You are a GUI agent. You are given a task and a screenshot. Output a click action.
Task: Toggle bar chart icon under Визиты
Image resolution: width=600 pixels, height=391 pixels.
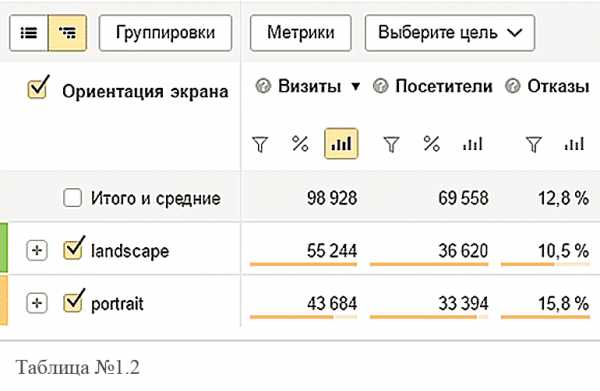[341, 144]
